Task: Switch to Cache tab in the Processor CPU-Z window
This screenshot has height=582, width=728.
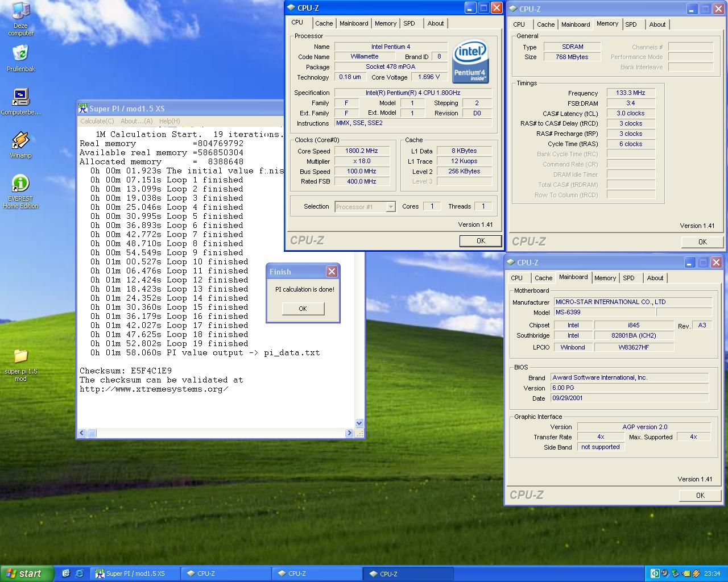Action: point(324,23)
